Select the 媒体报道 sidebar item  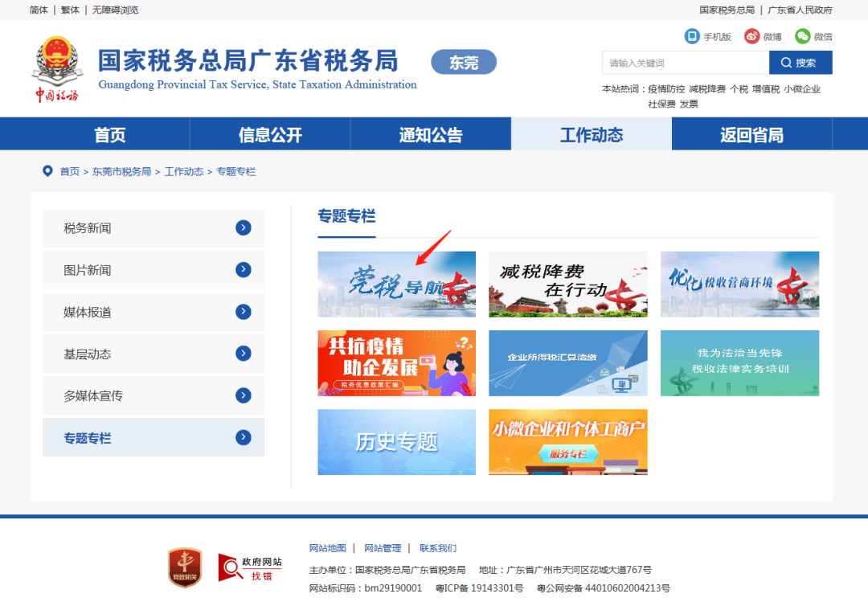(x=154, y=312)
